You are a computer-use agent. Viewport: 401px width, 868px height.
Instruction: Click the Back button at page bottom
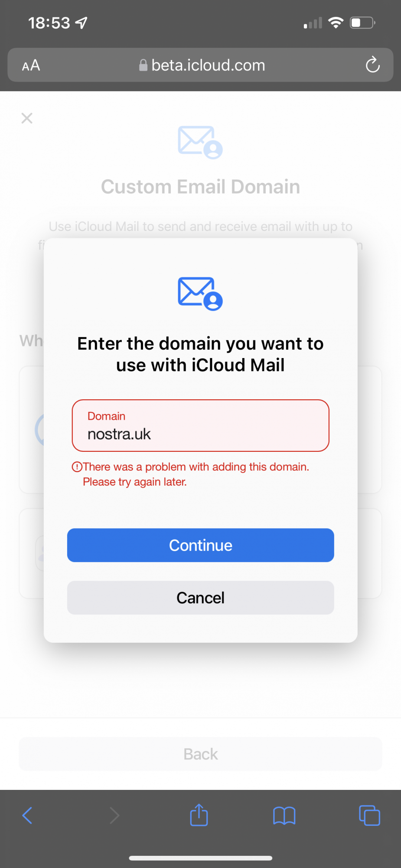coord(201,754)
